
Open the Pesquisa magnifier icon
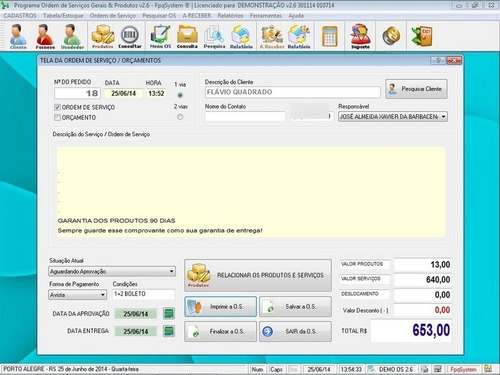pos(214,36)
